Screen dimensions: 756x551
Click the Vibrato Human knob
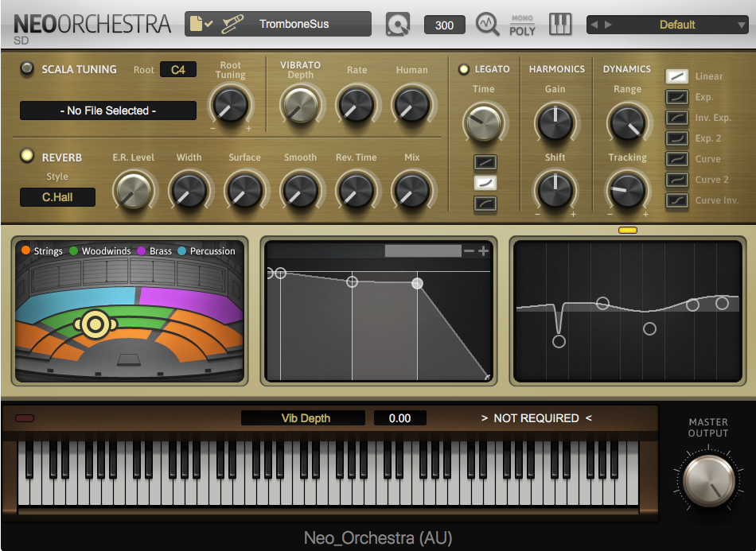point(411,104)
